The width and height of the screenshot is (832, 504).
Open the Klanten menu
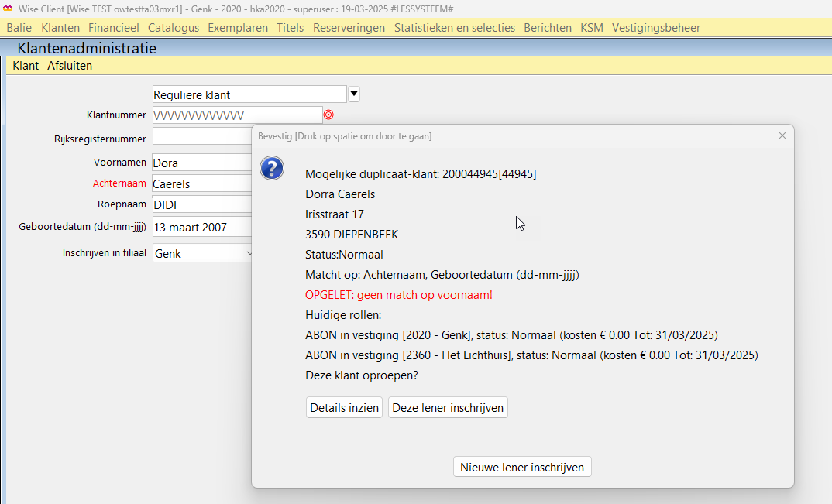[60, 28]
